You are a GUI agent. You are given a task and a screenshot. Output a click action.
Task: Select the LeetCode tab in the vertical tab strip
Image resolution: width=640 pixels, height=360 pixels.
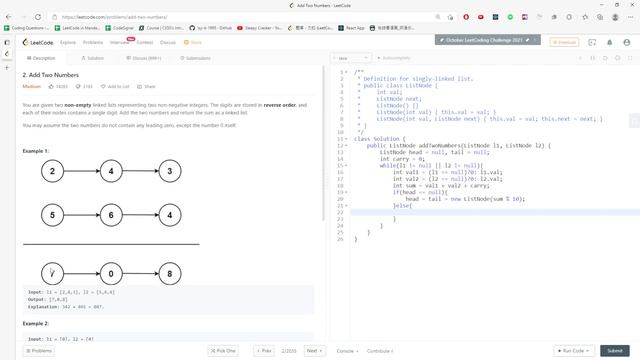pos(7,54)
